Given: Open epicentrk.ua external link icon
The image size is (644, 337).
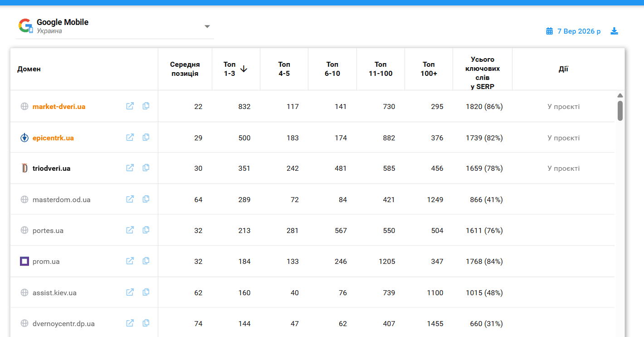Looking at the screenshot, I should coord(130,137).
